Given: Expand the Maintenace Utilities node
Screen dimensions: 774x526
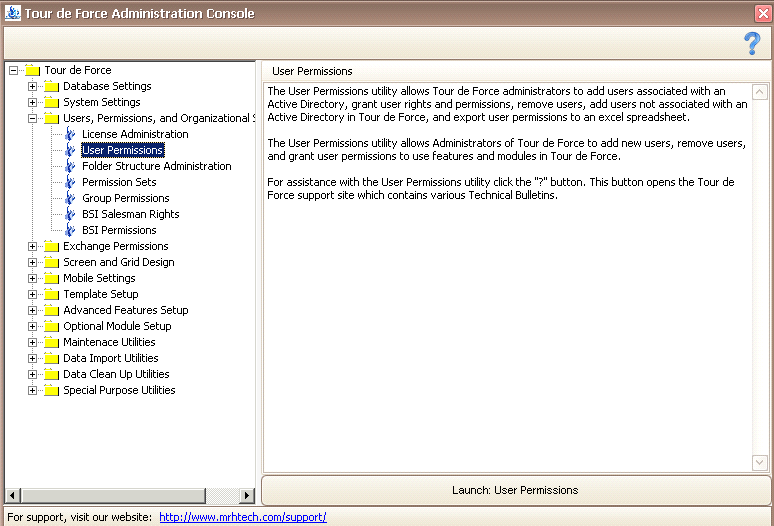Looking at the screenshot, I should click(33, 342).
